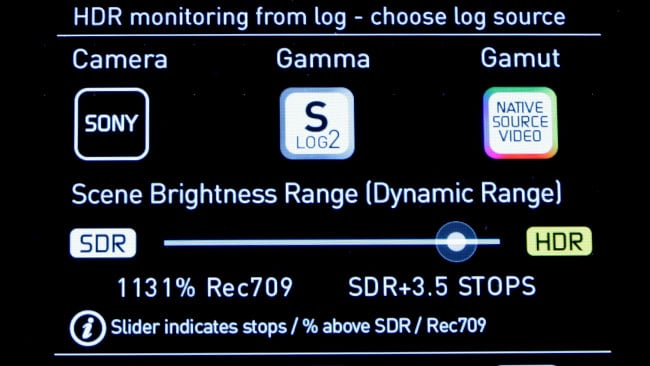Tap the SDR button
650x366 pixels.
click(103, 243)
